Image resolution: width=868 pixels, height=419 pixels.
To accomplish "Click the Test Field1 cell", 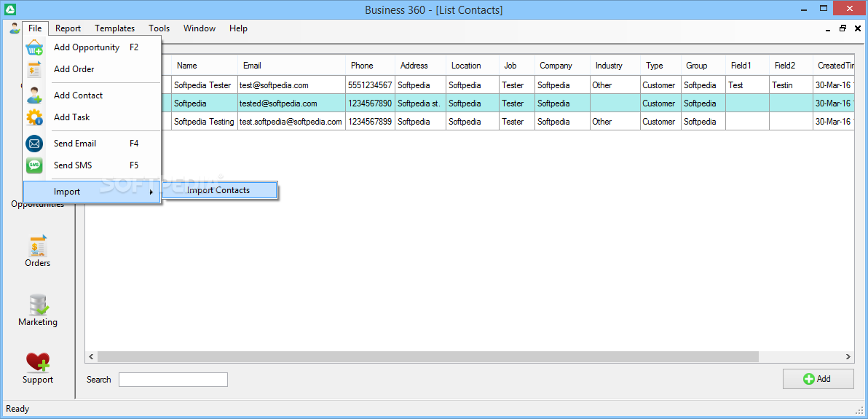I will tap(747, 85).
